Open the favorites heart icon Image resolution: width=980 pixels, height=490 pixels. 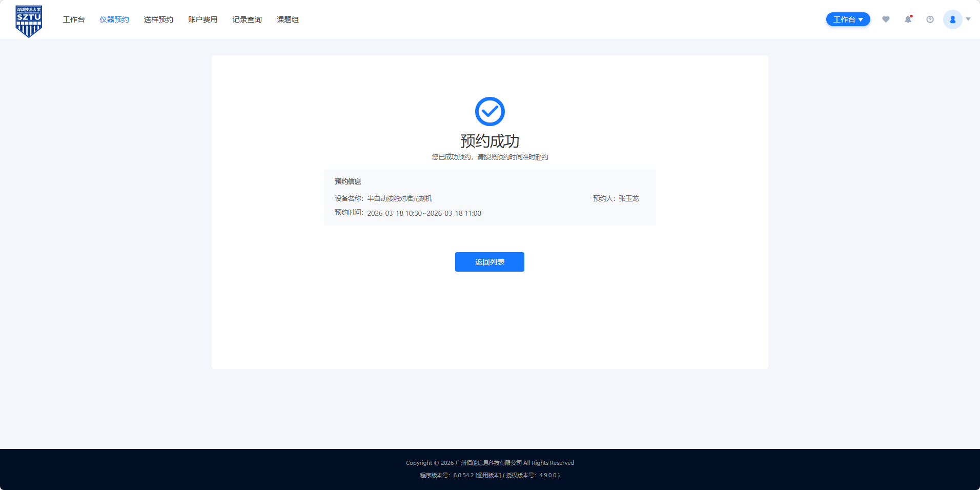tap(886, 19)
